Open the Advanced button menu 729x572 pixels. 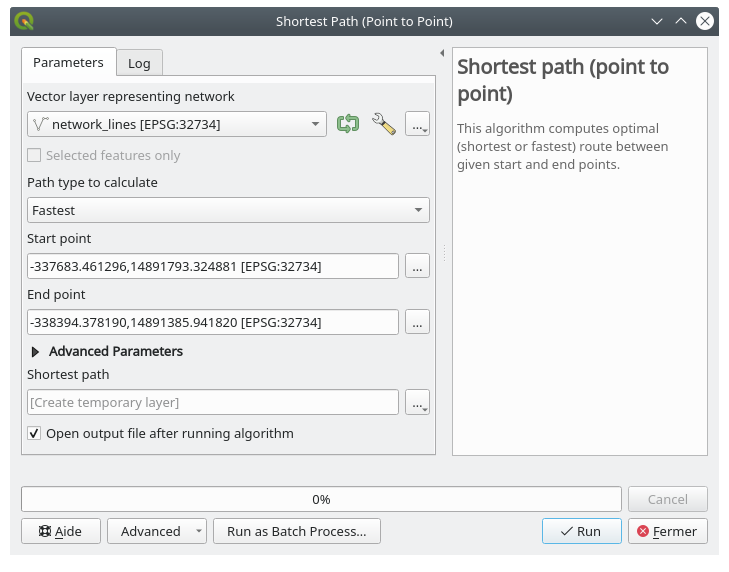click(156, 531)
